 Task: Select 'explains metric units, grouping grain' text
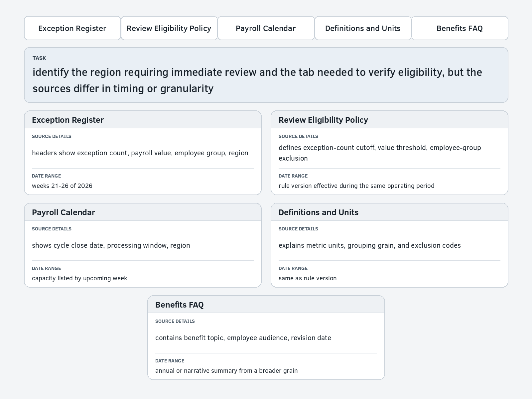tap(370, 245)
